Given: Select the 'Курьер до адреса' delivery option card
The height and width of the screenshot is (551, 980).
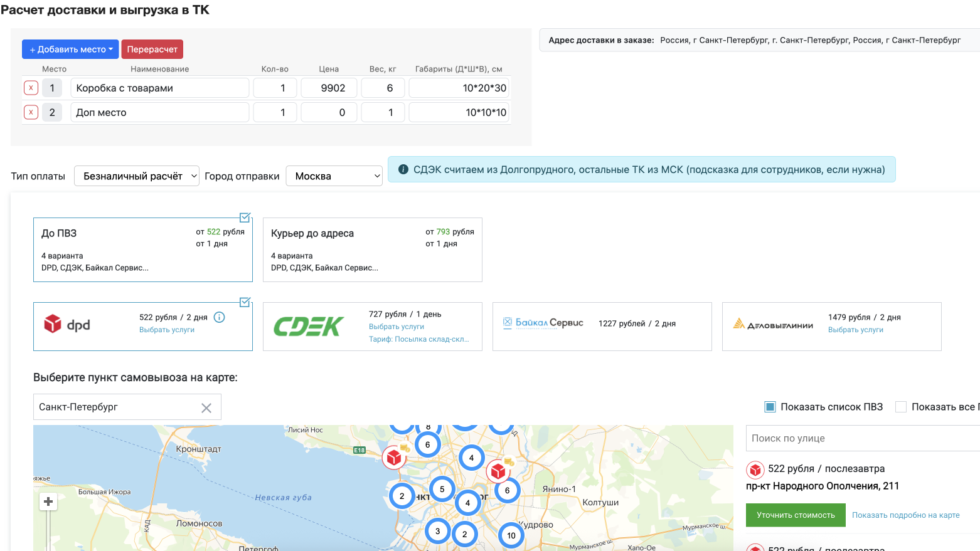Looking at the screenshot, I should click(x=373, y=250).
